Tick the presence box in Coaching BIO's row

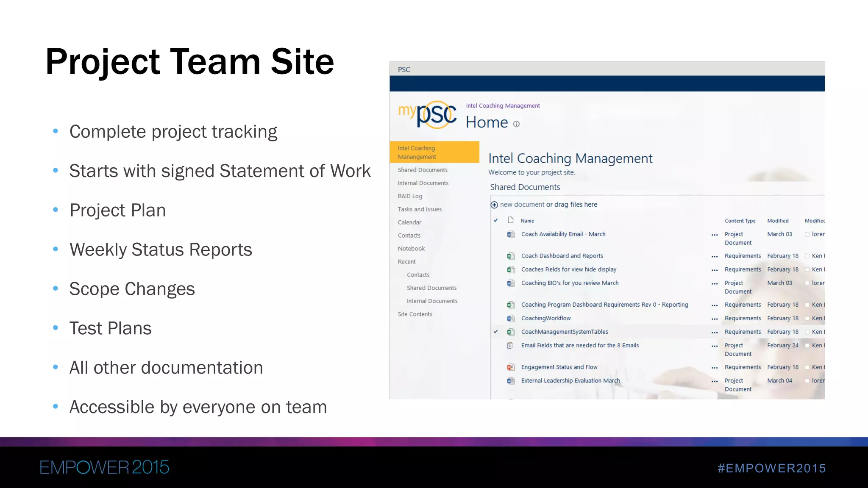pos(807,283)
